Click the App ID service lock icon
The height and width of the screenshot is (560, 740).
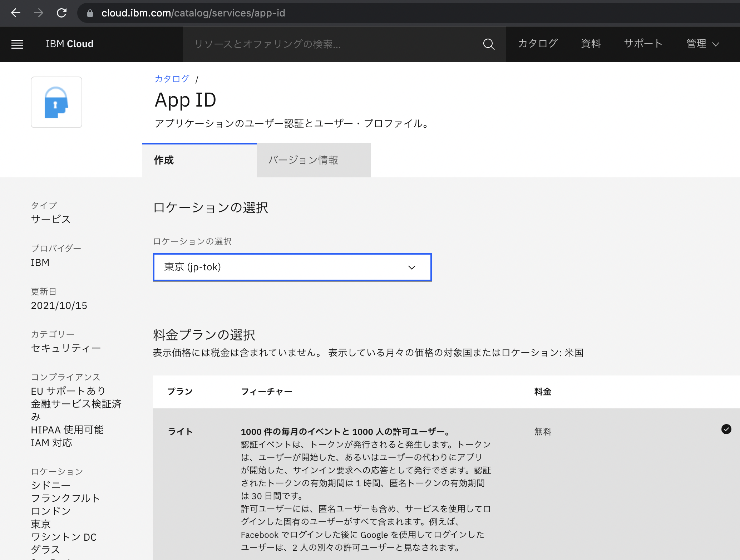click(56, 102)
